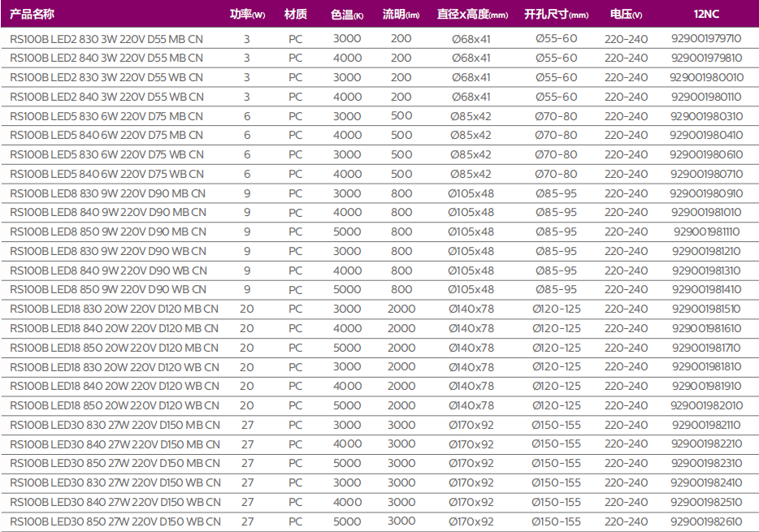
Task: Select product RS100B LED18 850 20W 220V D120 WB CN
Action: [x=115, y=405]
